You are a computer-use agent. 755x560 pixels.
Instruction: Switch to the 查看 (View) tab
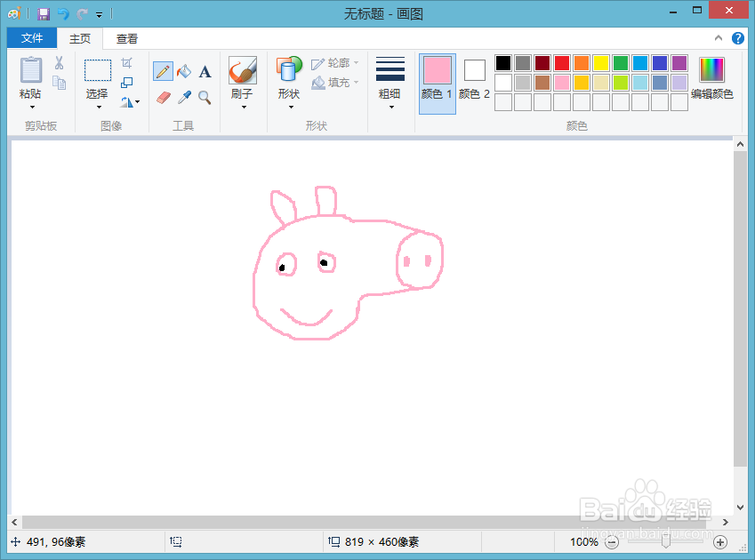126,38
